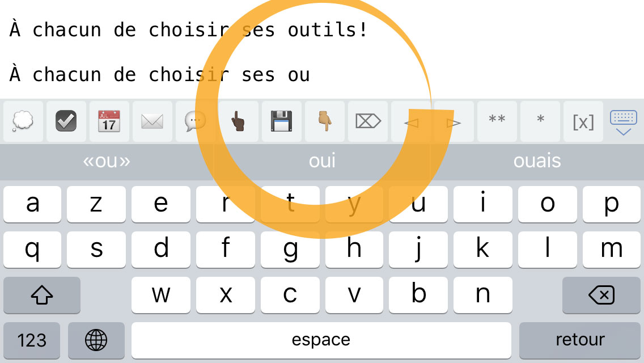Viewport: 644px width, 363px height.
Task: Insert the [x] checkbox marker
Action: pos(583,122)
